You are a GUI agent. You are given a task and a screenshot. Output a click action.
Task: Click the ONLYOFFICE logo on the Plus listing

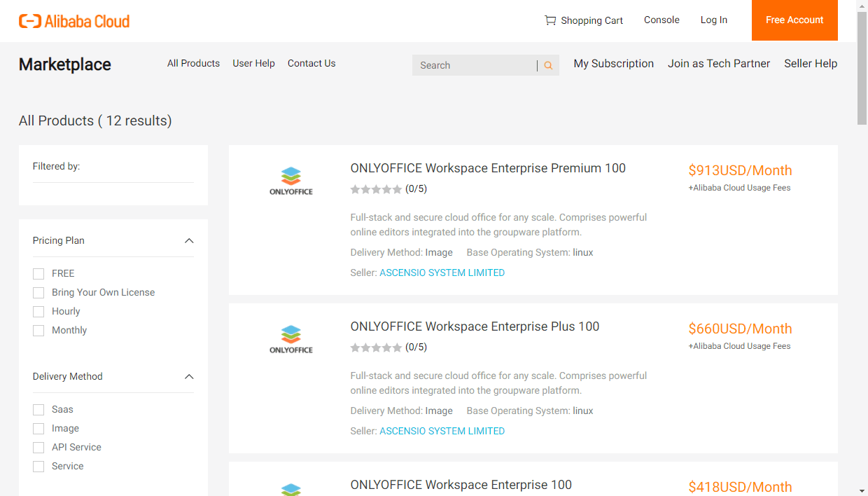pyautogui.click(x=291, y=338)
